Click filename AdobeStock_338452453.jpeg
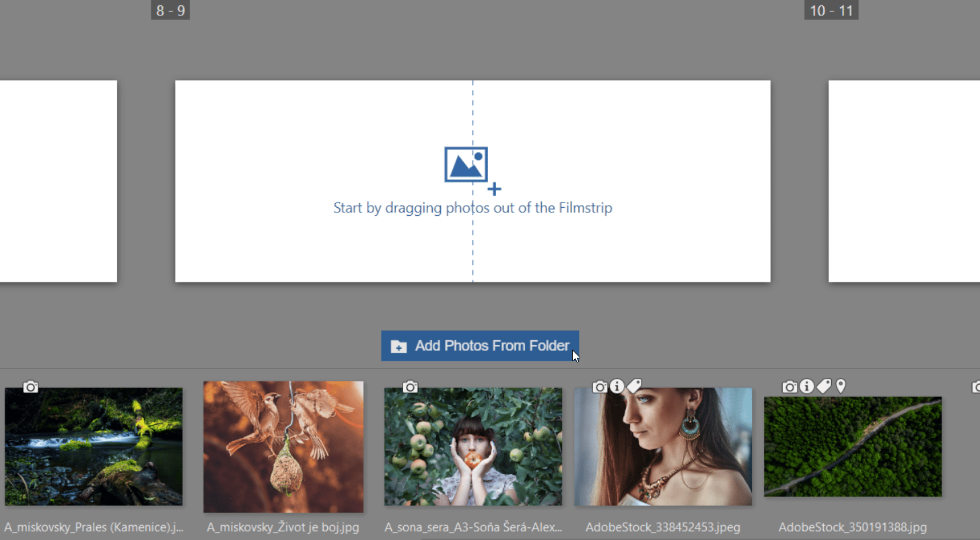The image size is (980, 540). click(x=663, y=527)
